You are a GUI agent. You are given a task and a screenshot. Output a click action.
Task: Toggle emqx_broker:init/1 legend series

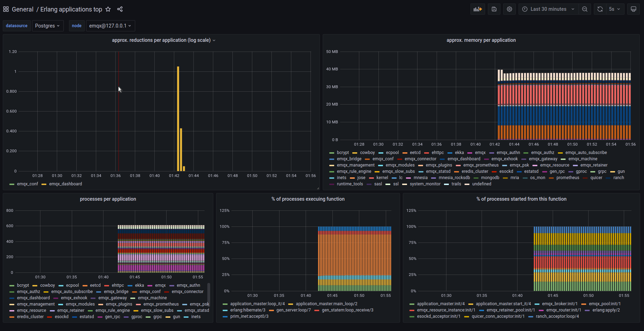[560, 304]
